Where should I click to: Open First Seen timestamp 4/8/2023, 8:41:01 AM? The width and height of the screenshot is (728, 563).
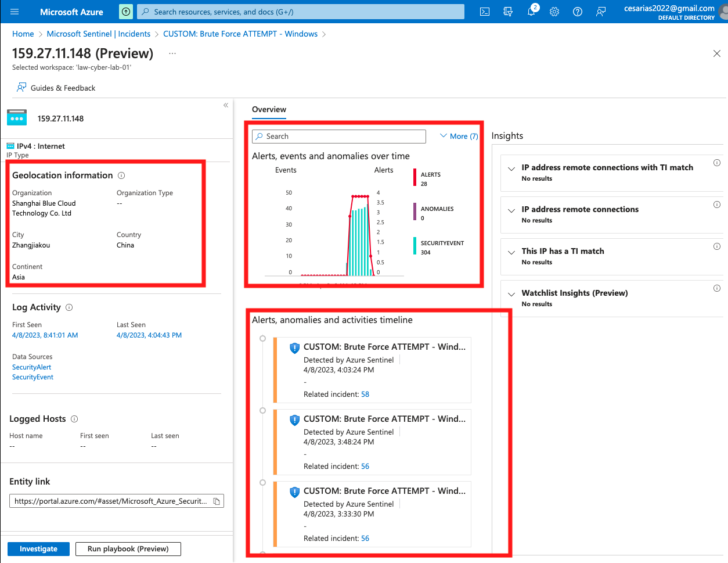45,335
